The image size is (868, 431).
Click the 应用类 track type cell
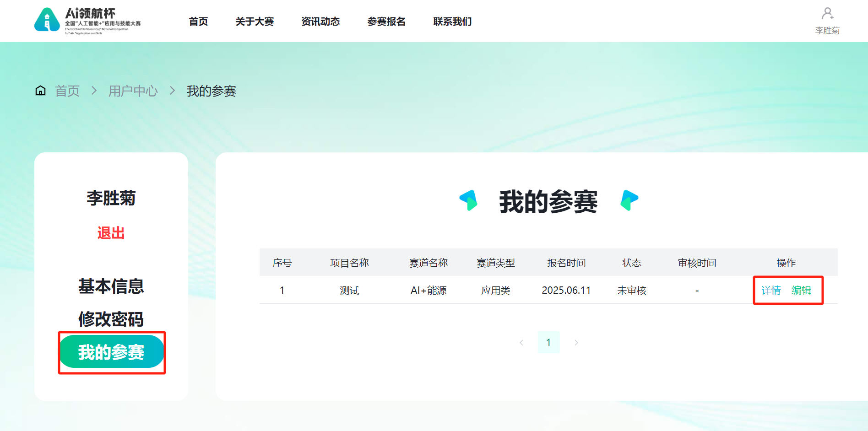coord(496,291)
